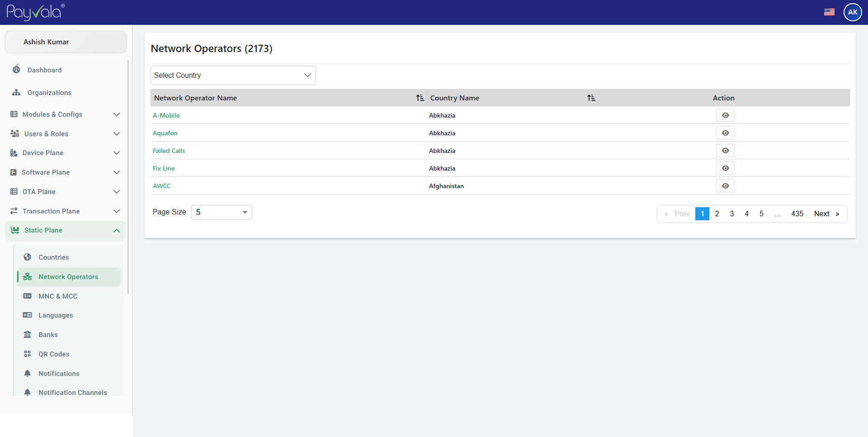
Task: View details for Fix Line operator
Action: point(725,168)
